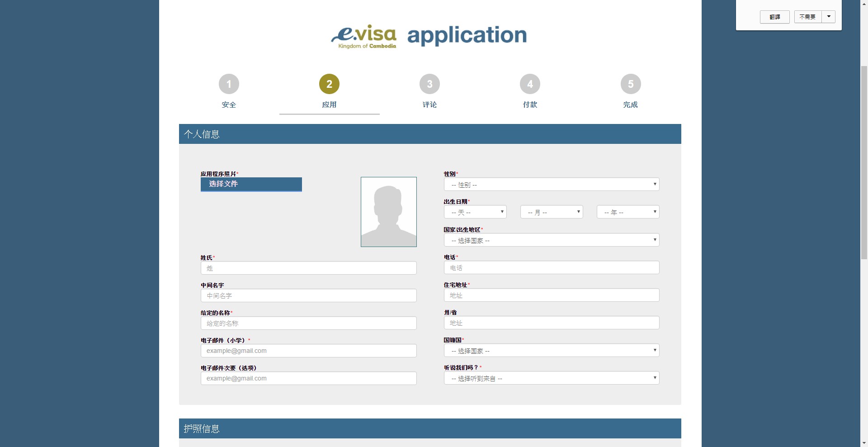Screen dimensions: 868x447
Task: Click the 护照信息 section header
Action: pos(430,428)
